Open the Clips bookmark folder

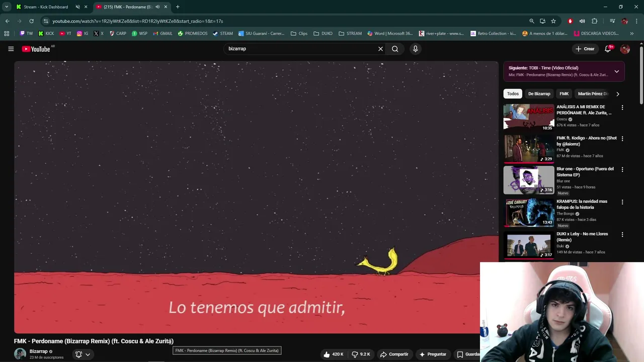pos(299,34)
